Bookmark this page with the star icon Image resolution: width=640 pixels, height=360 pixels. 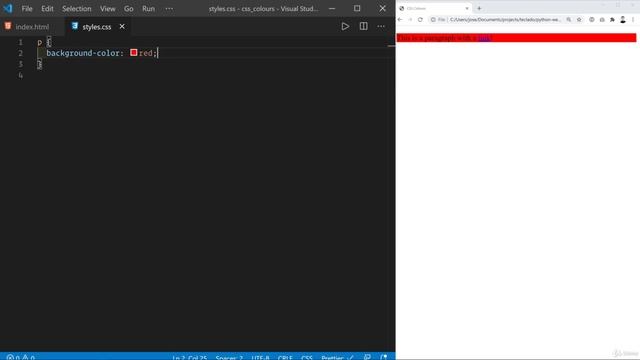tap(579, 20)
